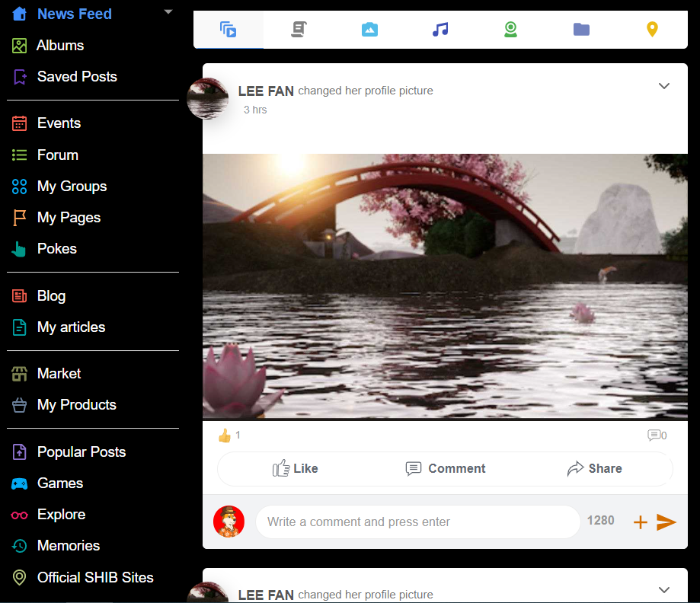
Task: Open My Groups
Action: tap(72, 186)
